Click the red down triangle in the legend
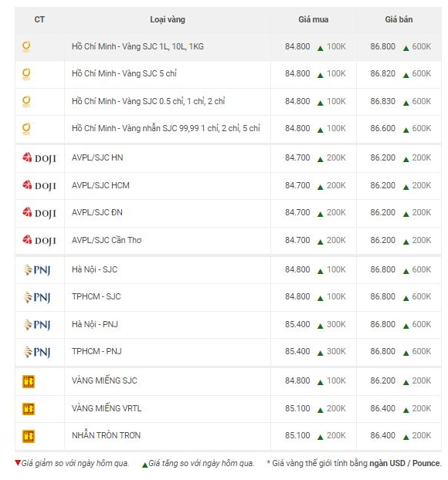This screenshot has height=480, width=448. (x=18, y=462)
